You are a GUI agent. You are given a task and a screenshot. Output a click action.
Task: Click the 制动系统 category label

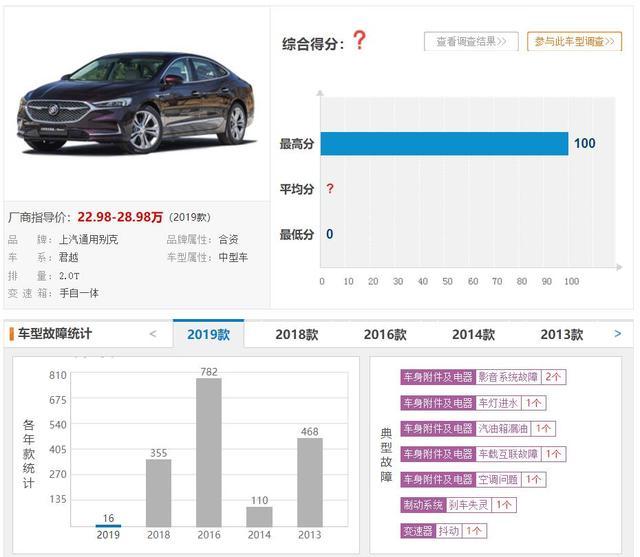click(x=423, y=505)
